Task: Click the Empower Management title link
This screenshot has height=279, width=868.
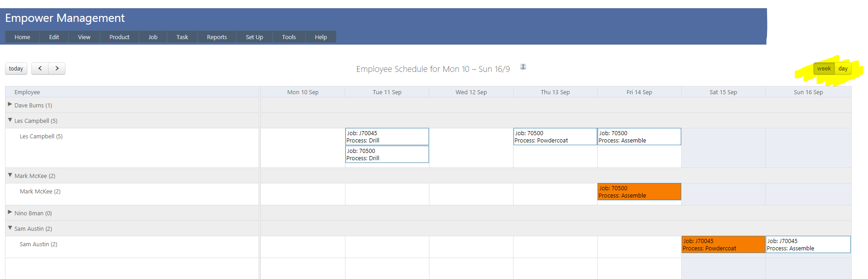Action: [x=65, y=18]
